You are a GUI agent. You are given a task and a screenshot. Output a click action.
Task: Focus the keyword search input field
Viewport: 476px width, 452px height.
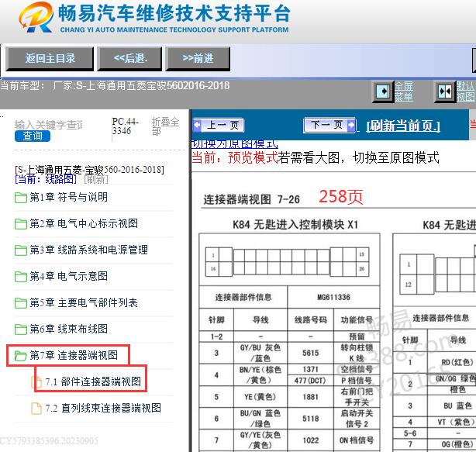49,125
